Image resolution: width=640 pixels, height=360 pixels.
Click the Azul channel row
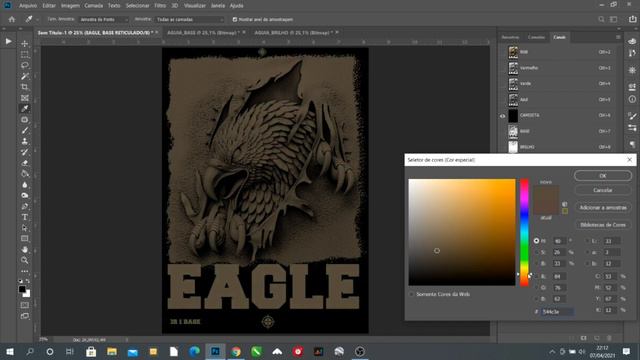(x=559, y=100)
